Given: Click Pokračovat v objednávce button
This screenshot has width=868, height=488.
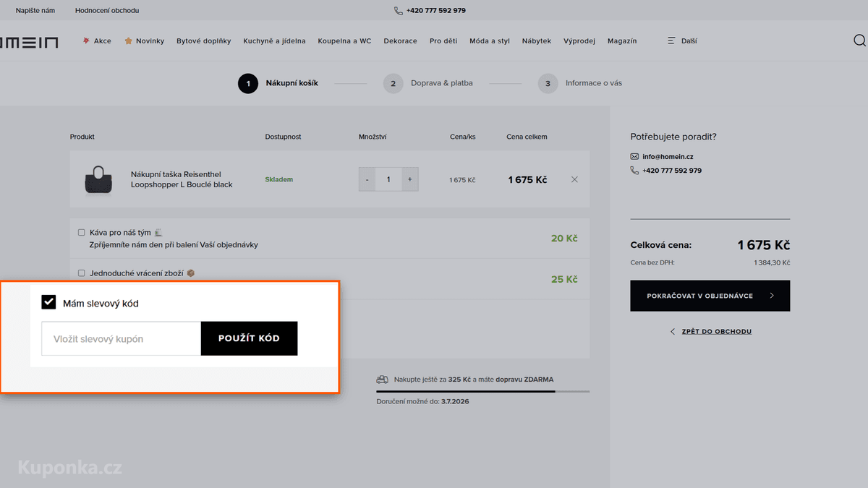Looking at the screenshot, I should pos(710,296).
